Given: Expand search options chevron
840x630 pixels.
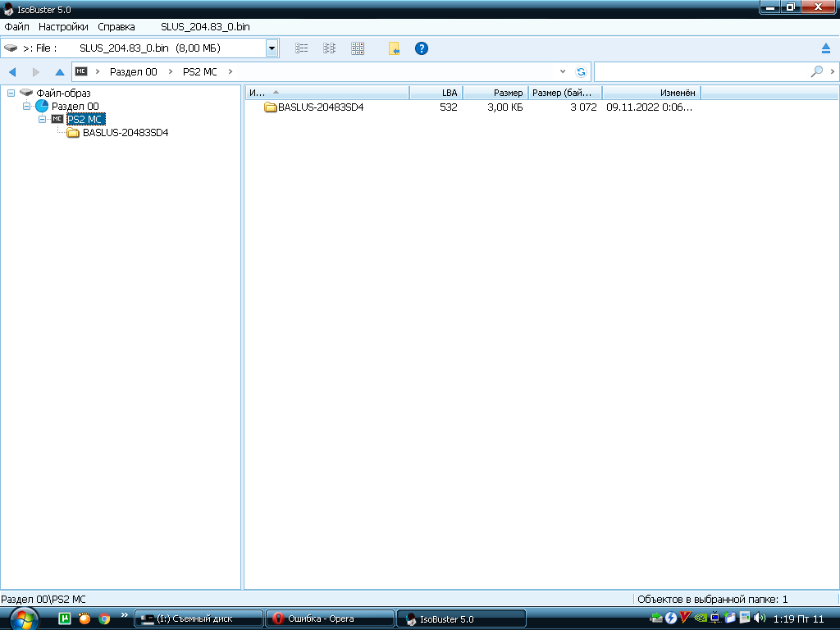Looking at the screenshot, I should pos(832,71).
